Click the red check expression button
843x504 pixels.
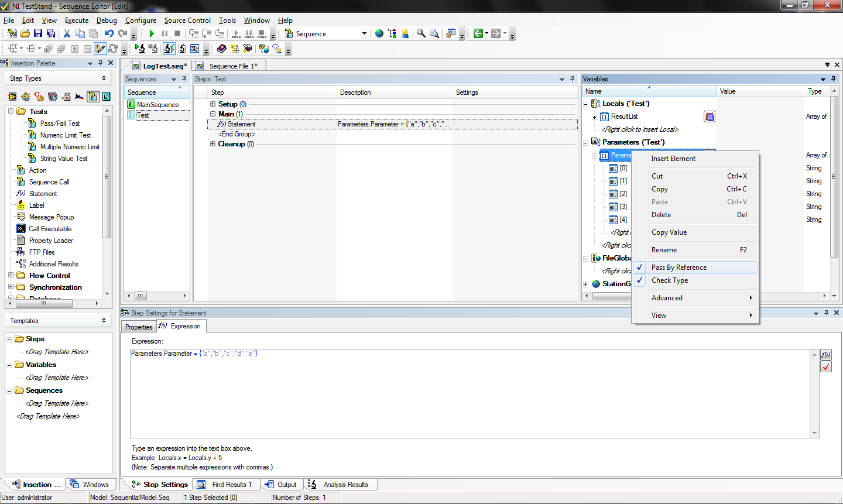(x=826, y=366)
